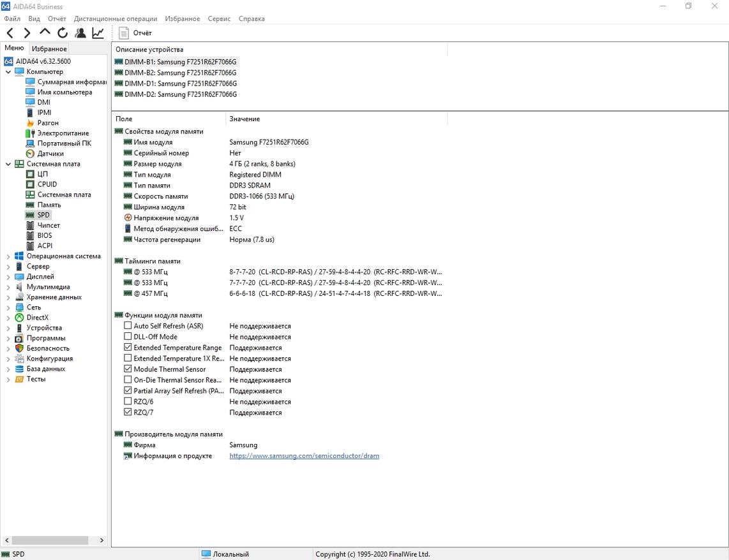Toggle the RZQ/6 checkbox
The width and height of the screenshot is (729, 560).
point(128,401)
